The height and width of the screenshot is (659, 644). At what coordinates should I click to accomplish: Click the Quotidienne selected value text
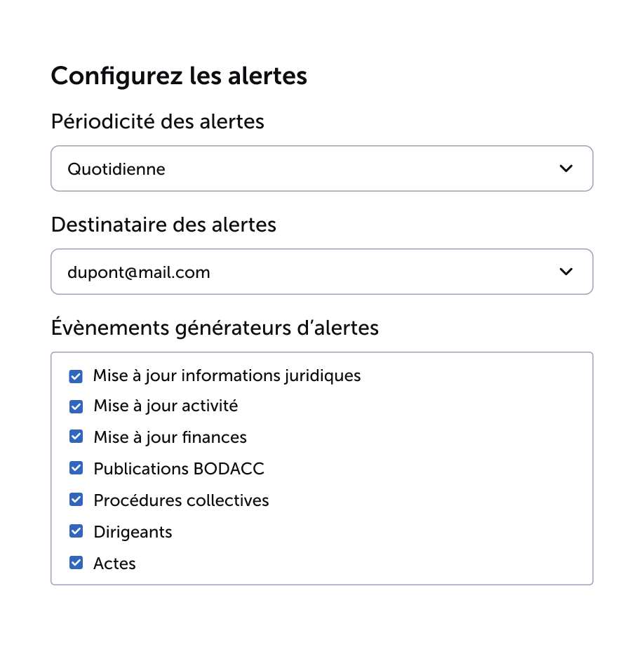point(116,169)
